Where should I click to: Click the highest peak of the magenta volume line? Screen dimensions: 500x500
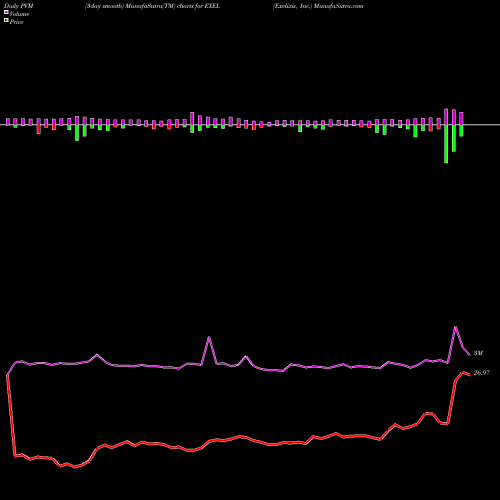click(455, 327)
